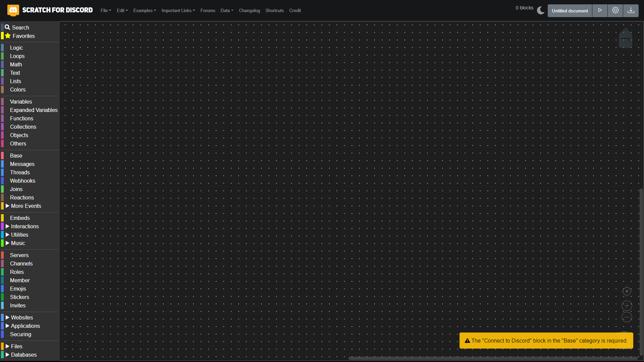
Task: Zoom in with the plus icon
Action: [627, 306]
